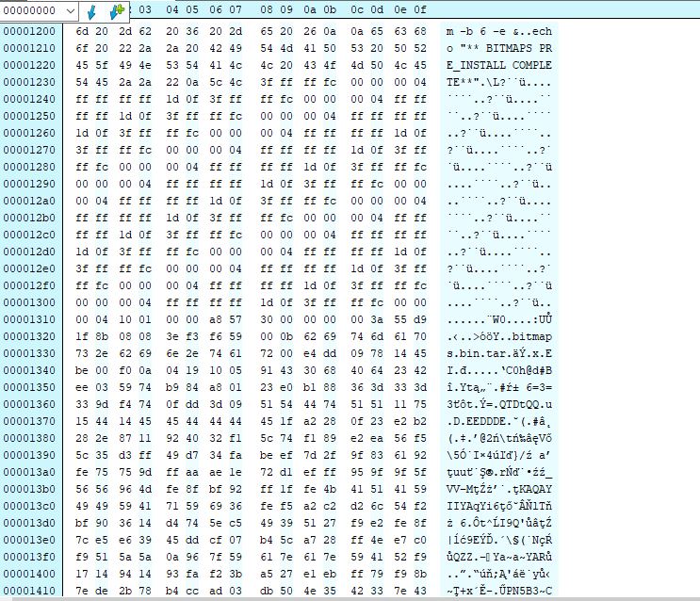The width and height of the screenshot is (700, 601).
Task: Click ASCII text 'E_INSTALL COMPLE'
Action: point(499,65)
